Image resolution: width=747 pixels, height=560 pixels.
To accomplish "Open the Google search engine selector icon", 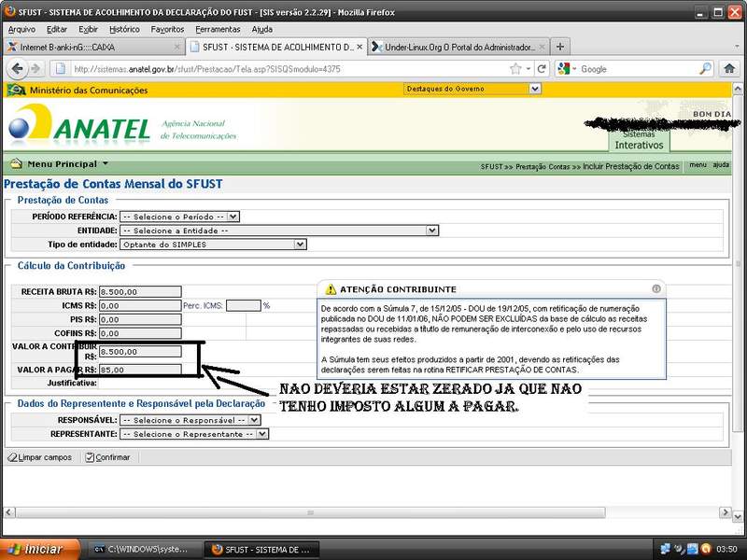I will (564, 69).
